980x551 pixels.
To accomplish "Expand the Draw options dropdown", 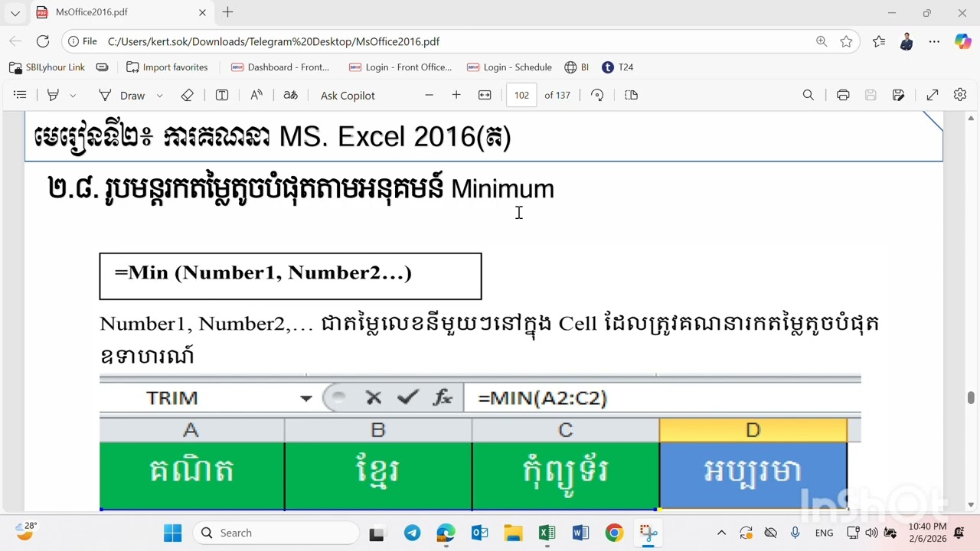I will click(159, 96).
